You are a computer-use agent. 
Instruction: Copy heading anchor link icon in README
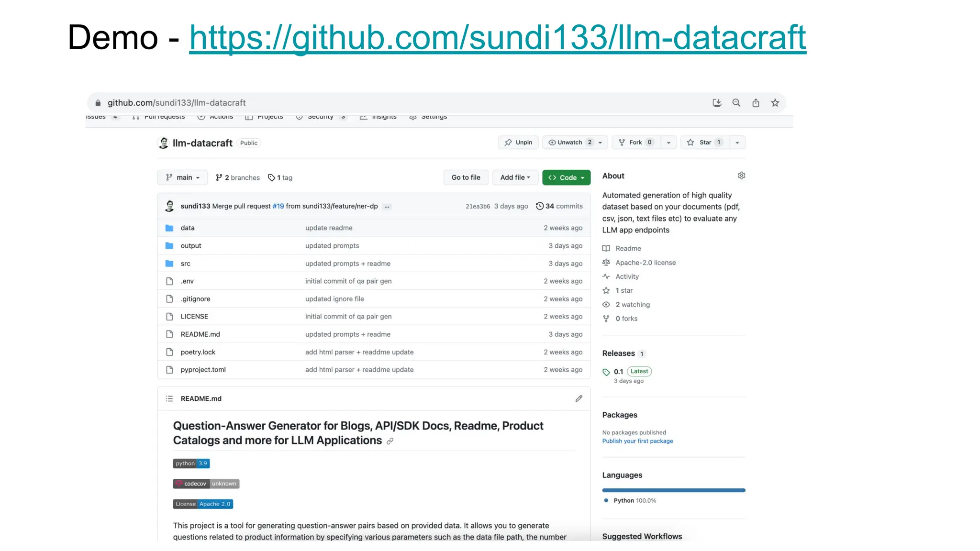pyautogui.click(x=390, y=441)
